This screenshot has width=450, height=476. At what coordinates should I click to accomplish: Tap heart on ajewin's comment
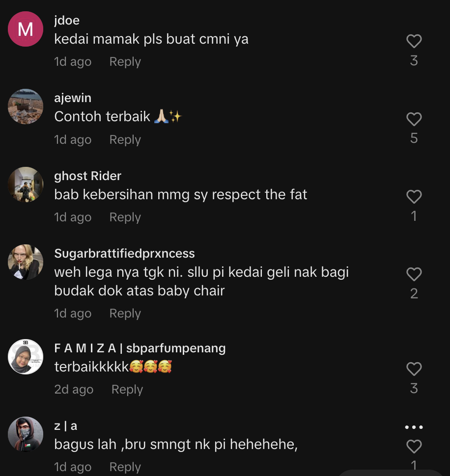pyautogui.click(x=414, y=119)
